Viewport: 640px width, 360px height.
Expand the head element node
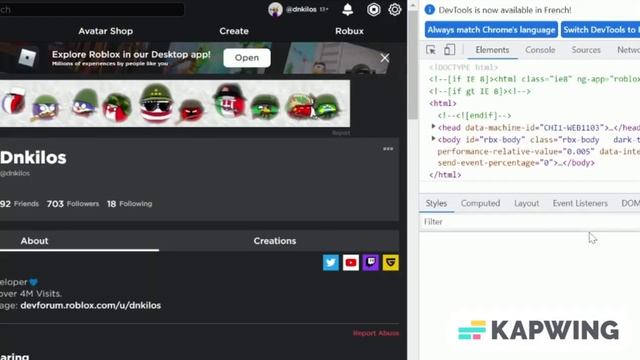point(433,127)
